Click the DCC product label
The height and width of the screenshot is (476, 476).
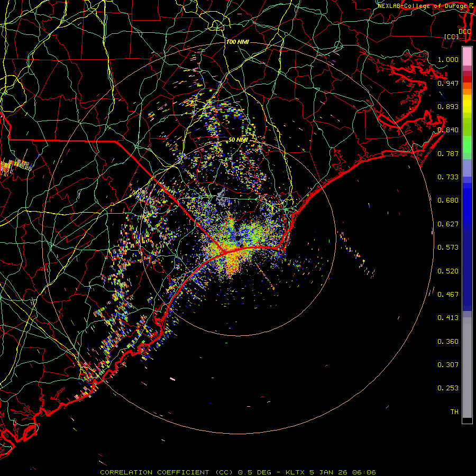[464, 31]
